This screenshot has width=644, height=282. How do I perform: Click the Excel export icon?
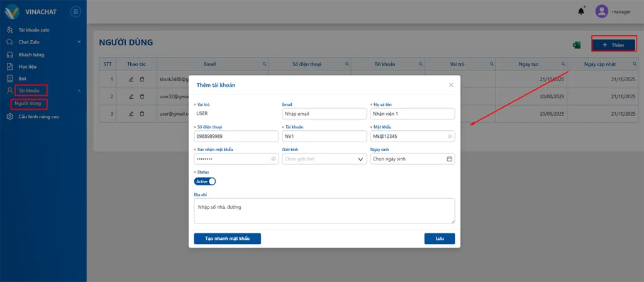[576, 45]
